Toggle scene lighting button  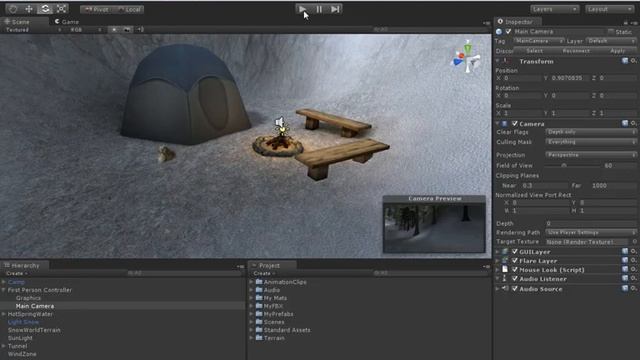[x=114, y=29]
